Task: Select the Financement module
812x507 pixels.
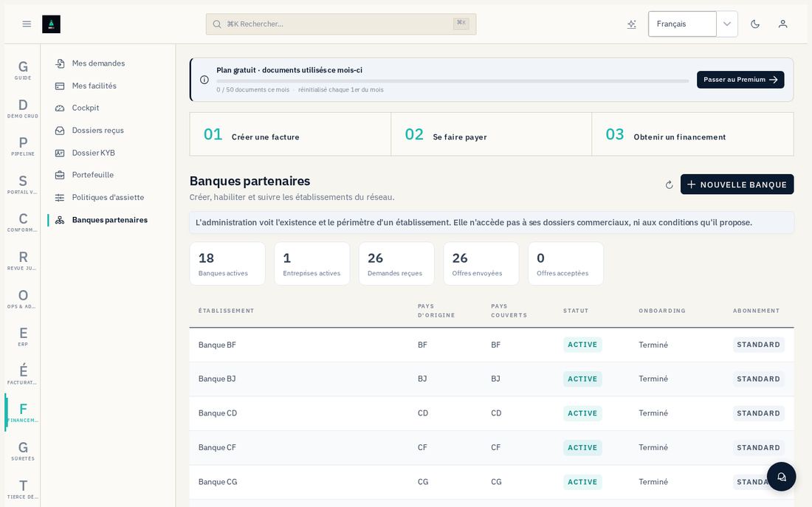Action: pos(23,413)
